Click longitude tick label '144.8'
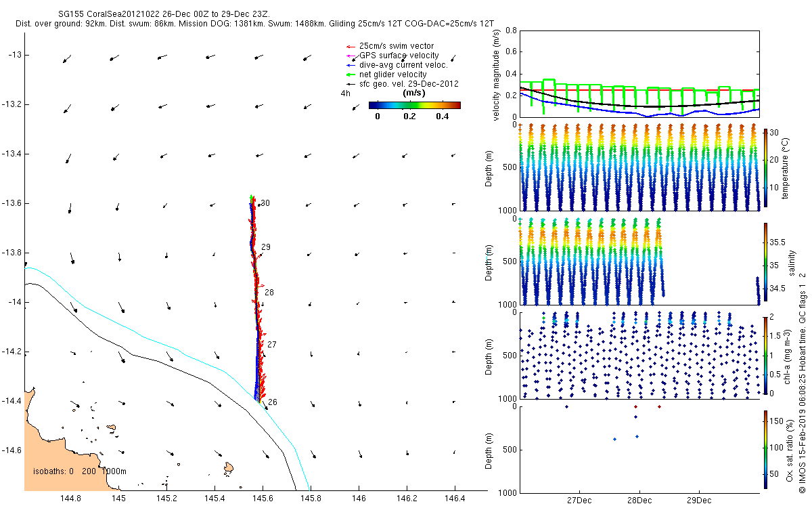The height and width of the screenshot is (508, 812). (x=70, y=499)
